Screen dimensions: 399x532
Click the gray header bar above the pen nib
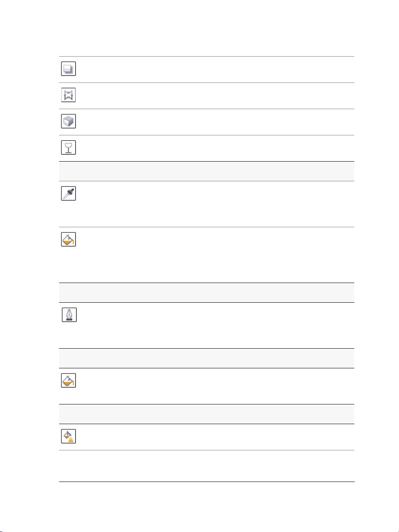[207, 293]
